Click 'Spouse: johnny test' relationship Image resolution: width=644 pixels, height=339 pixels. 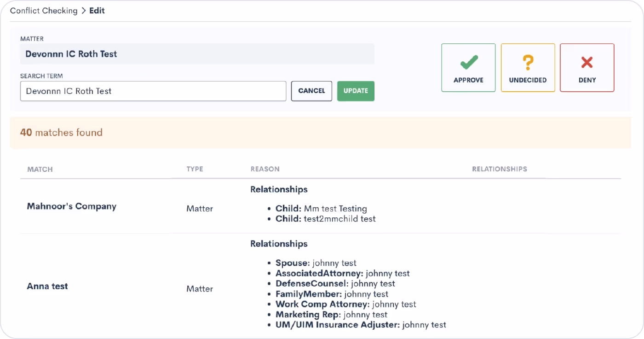point(316,263)
